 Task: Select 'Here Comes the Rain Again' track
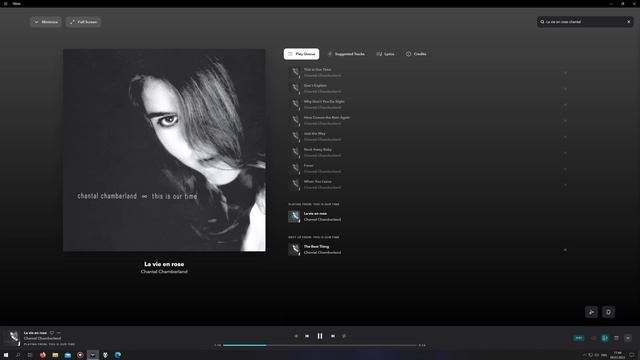pos(428,120)
